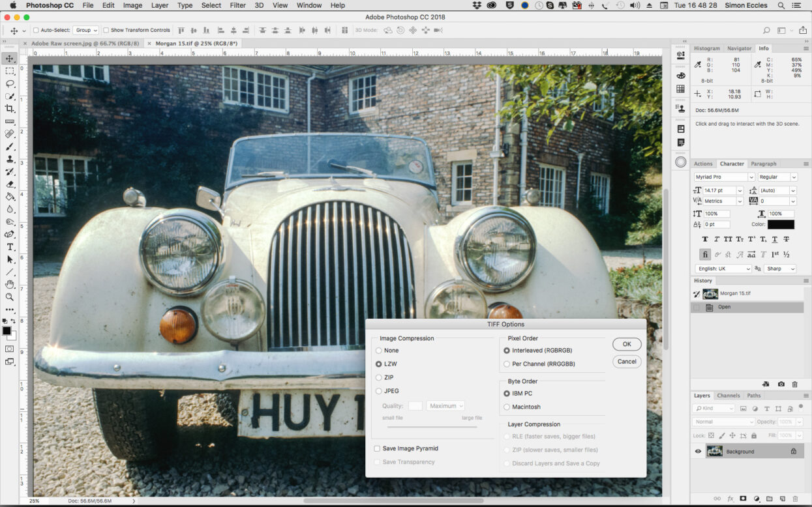The image size is (812, 507).
Task: Select the Lasso tool
Action: coord(10,83)
